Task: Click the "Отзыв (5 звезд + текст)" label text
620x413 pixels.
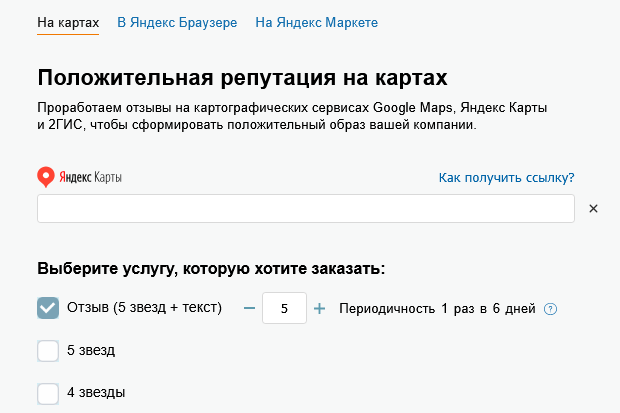Action: point(144,308)
